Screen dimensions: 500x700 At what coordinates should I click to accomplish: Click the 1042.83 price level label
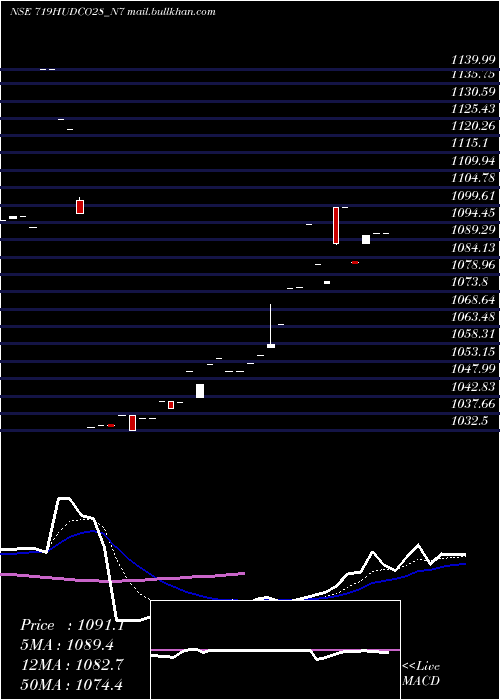coord(473,386)
